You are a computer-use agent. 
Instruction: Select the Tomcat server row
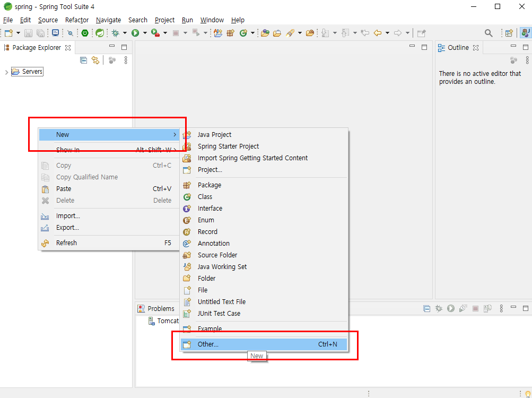pyautogui.click(x=163, y=321)
